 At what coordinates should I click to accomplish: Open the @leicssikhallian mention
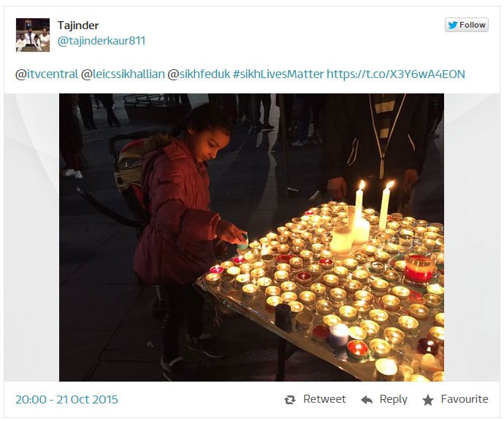click(123, 74)
